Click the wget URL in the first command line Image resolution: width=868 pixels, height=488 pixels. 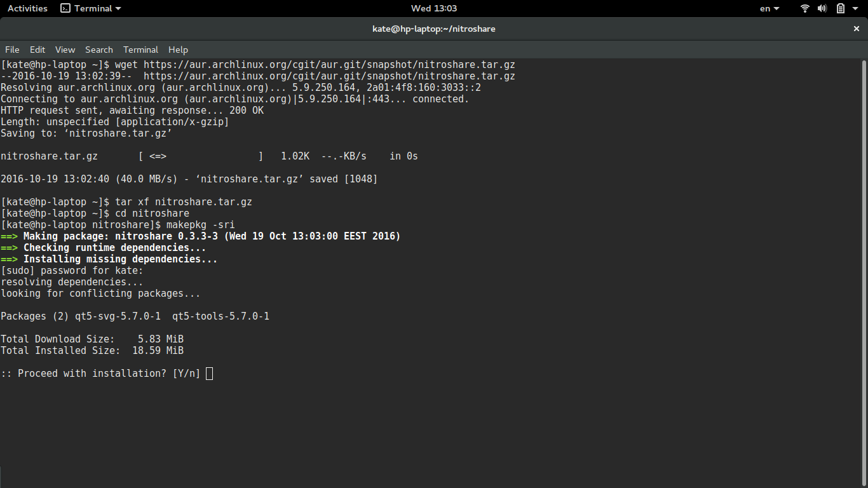click(x=329, y=65)
